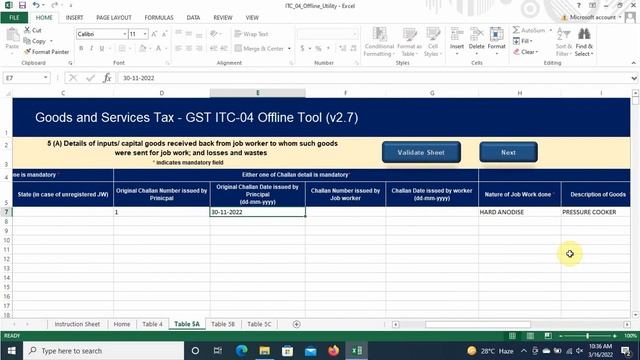Image resolution: width=640 pixels, height=360 pixels.
Task: Open the font name Calibri dropdown
Action: pos(124,34)
